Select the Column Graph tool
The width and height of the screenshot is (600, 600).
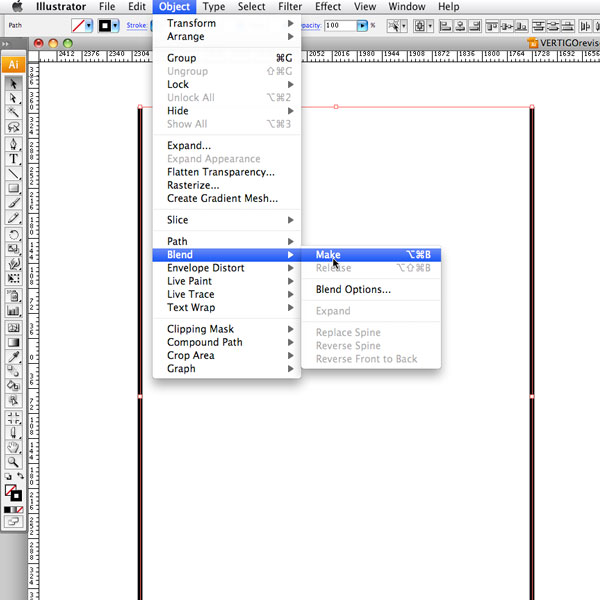[13, 310]
